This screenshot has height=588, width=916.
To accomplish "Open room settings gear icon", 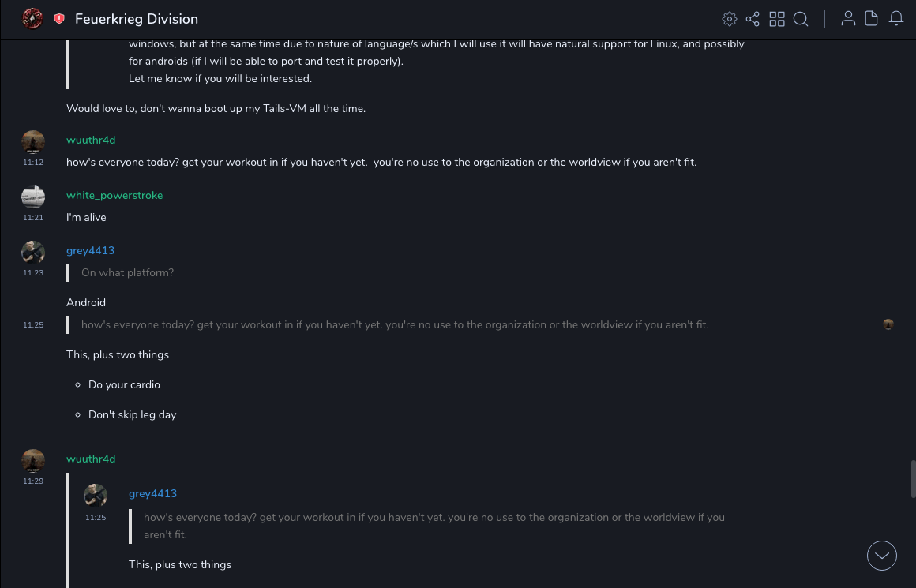I will (730, 19).
